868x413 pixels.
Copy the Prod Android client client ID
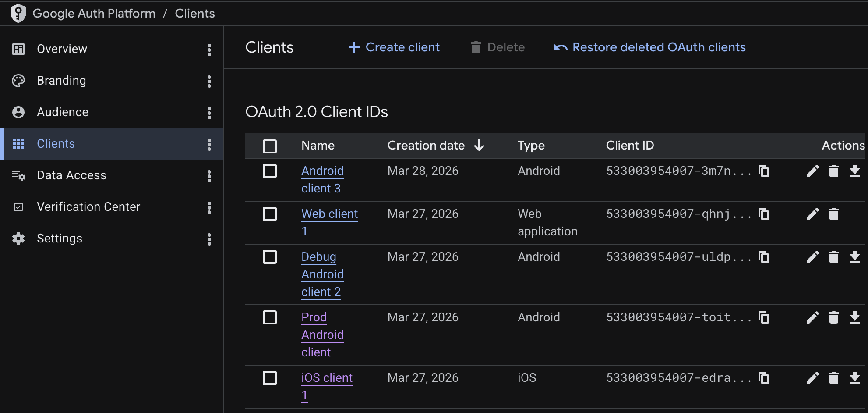click(x=764, y=317)
